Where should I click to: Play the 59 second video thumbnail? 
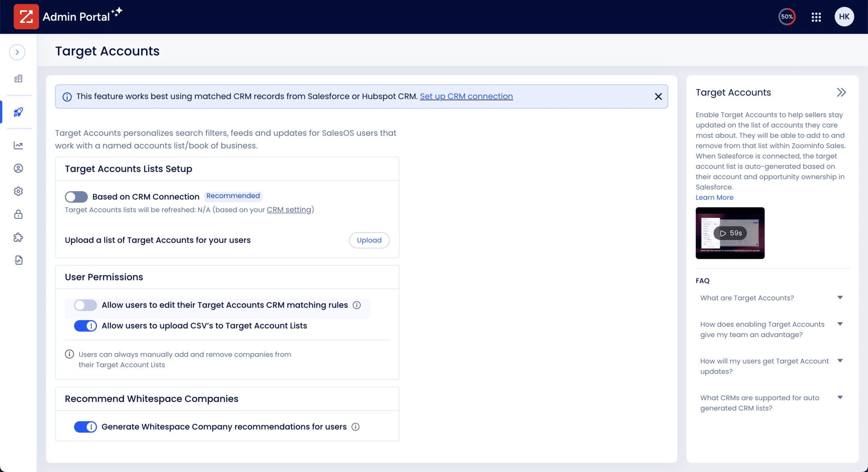tap(729, 233)
